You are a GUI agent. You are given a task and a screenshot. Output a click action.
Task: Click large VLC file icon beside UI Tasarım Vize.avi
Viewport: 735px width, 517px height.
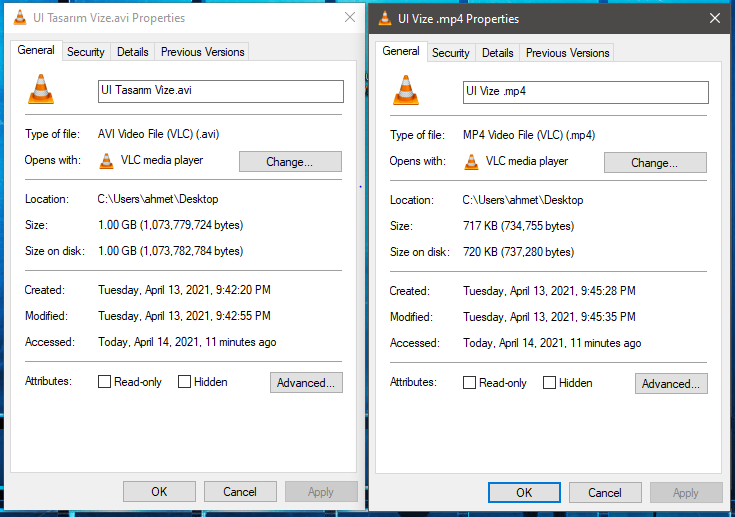[x=41, y=91]
